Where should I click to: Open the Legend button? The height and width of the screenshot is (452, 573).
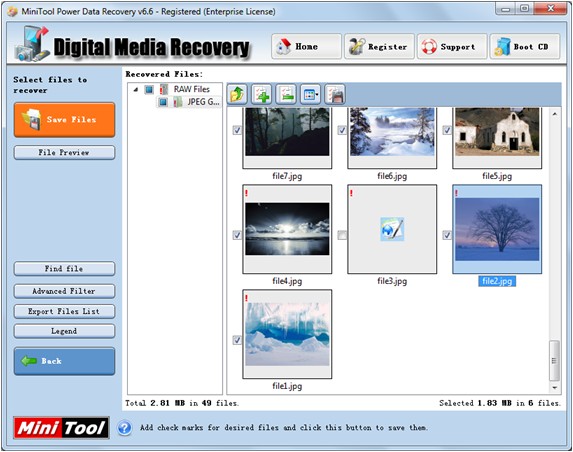(64, 331)
